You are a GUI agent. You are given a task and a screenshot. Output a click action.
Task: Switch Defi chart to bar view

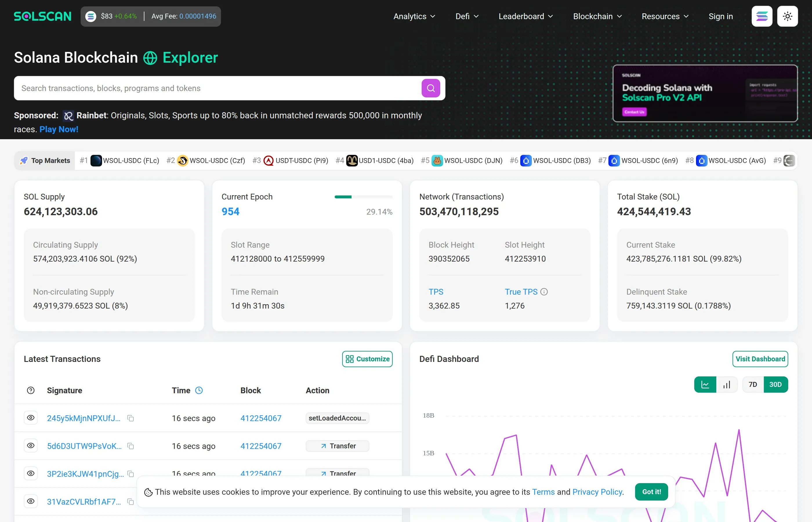coord(727,385)
